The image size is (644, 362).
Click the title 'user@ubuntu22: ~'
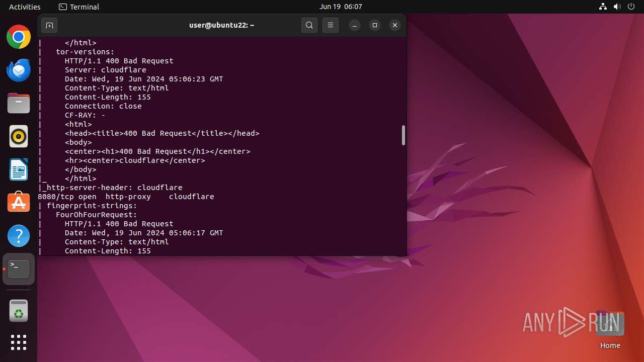click(x=222, y=25)
